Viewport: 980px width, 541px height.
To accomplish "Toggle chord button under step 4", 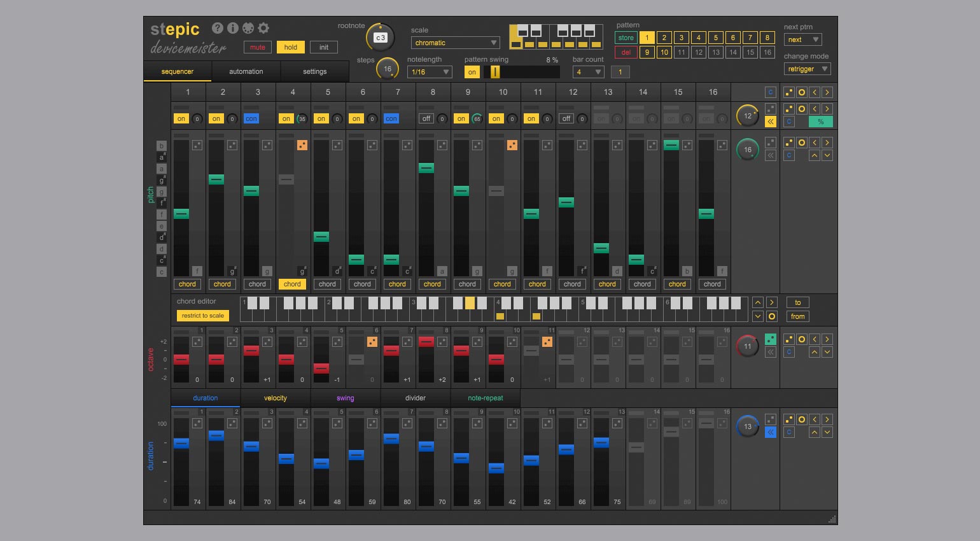I will pos(292,284).
